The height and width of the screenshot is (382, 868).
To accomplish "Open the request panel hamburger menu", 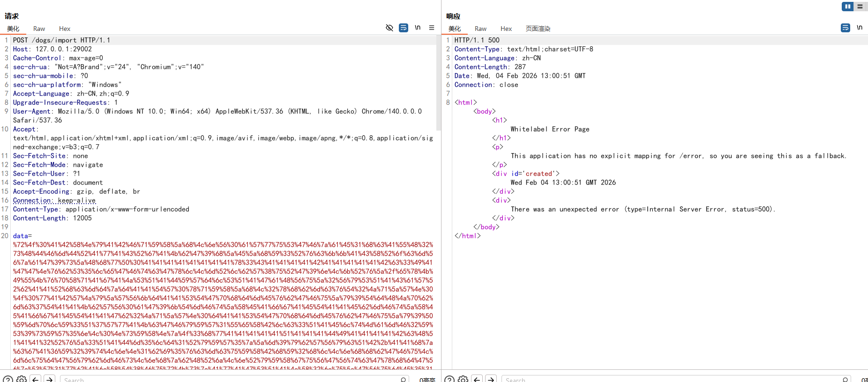I will [432, 28].
